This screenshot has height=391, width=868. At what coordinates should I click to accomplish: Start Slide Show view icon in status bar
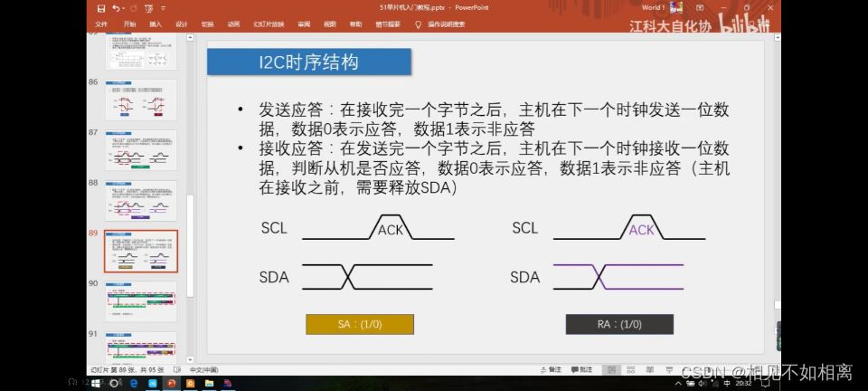[670, 369]
